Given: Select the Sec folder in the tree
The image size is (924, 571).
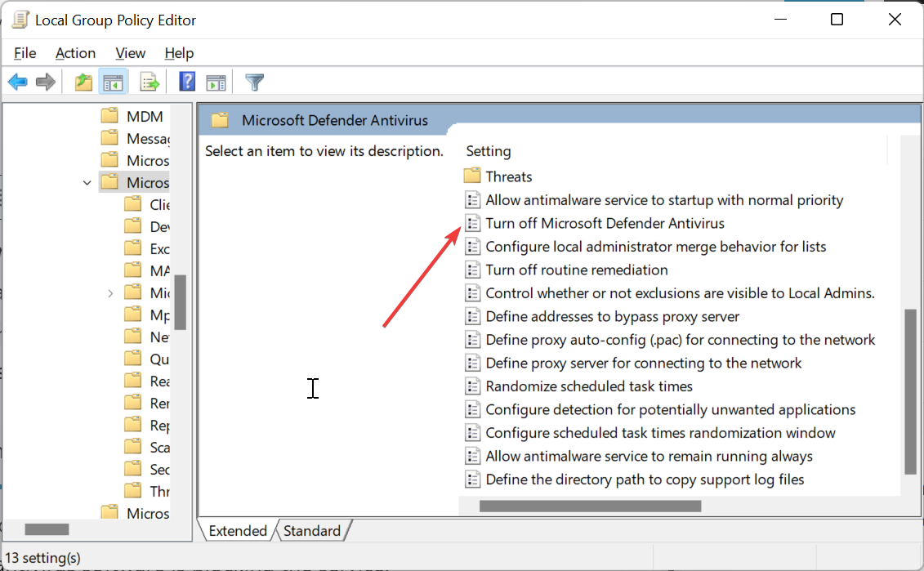Looking at the screenshot, I should [x=159, y=469].
